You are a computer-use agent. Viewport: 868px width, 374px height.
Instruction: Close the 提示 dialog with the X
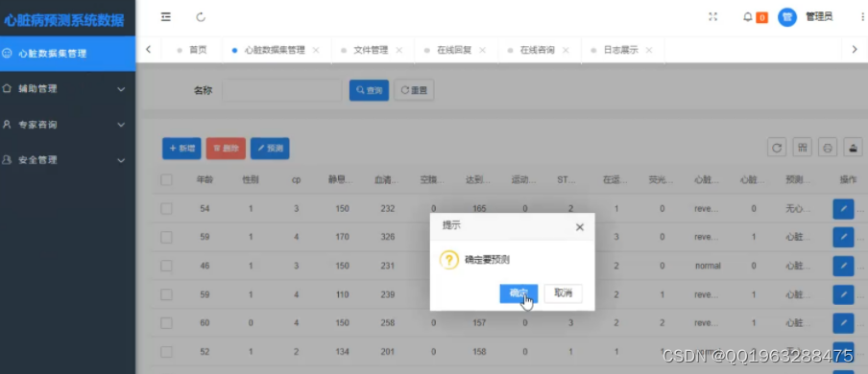580,227
